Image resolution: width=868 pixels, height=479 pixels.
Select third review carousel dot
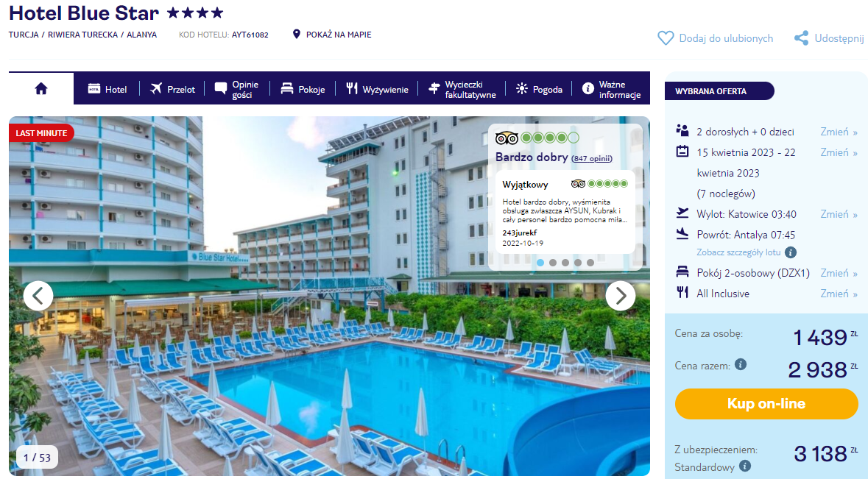click(x=565, y=263)
